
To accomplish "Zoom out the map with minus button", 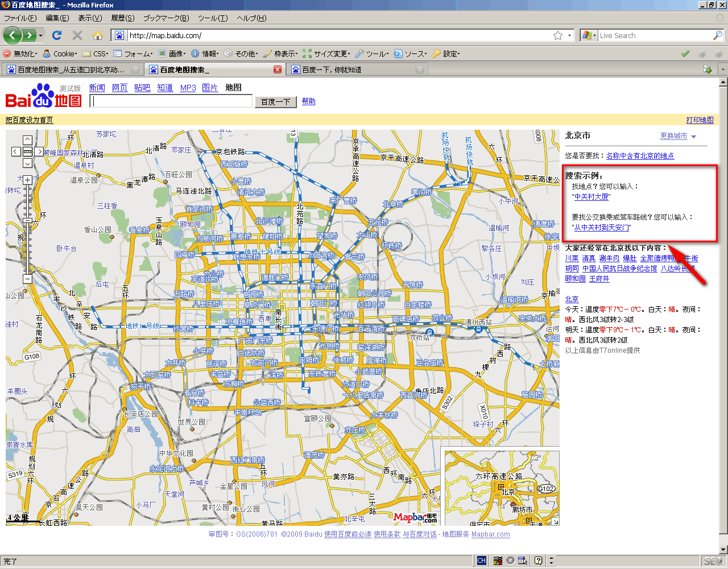I will 27,279.
